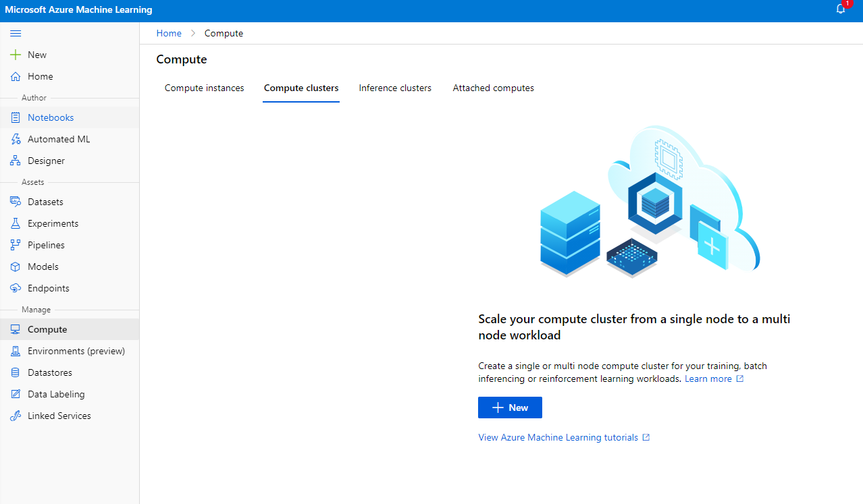Screen dimensions: 863x504
Task: Click the Models cube icon
Action: point(16,267)
